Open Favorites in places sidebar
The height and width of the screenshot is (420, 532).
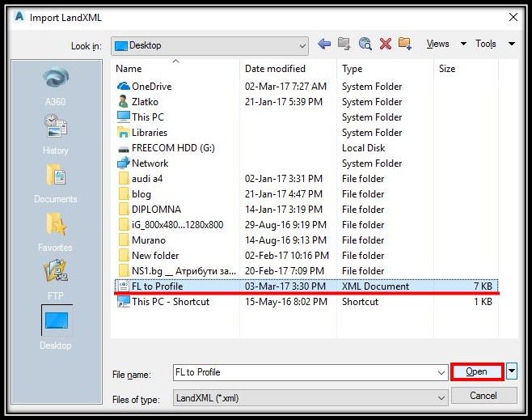56,232
